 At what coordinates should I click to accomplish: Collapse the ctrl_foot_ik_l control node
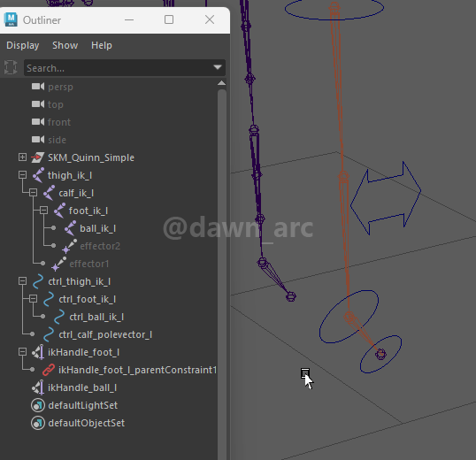pyautogui.click(x=33, y=299)
